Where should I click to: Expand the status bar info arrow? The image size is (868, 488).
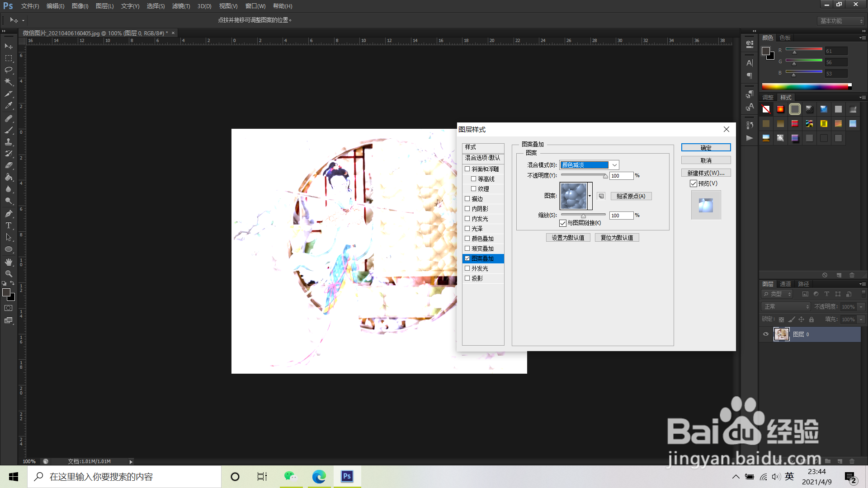tap(131, 462)
